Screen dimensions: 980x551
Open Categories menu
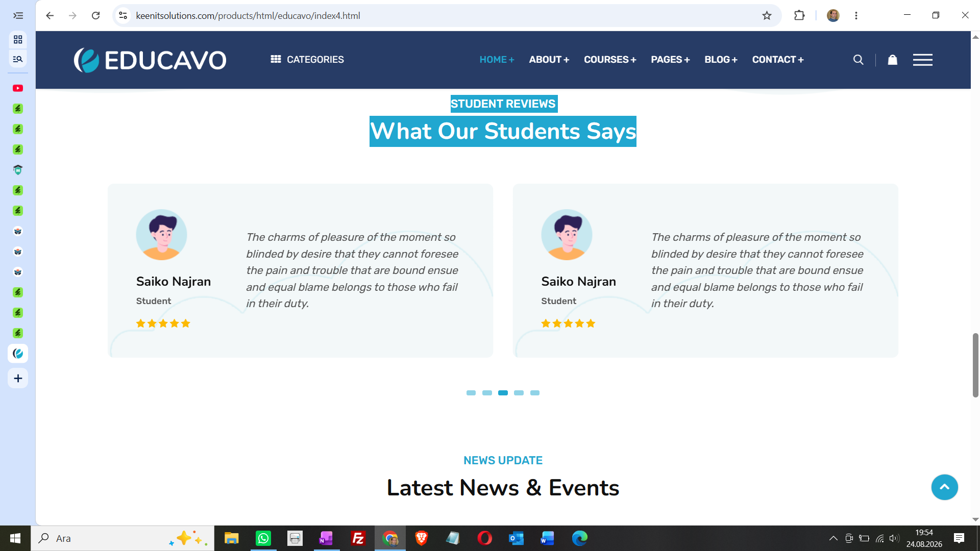[307, 59]
